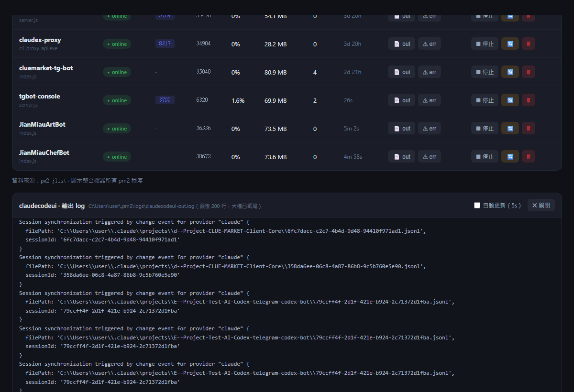Click online status badge of claudex-proxy
Image resolution: width=574 pixels, height=392 pixels.
[117, 44]
